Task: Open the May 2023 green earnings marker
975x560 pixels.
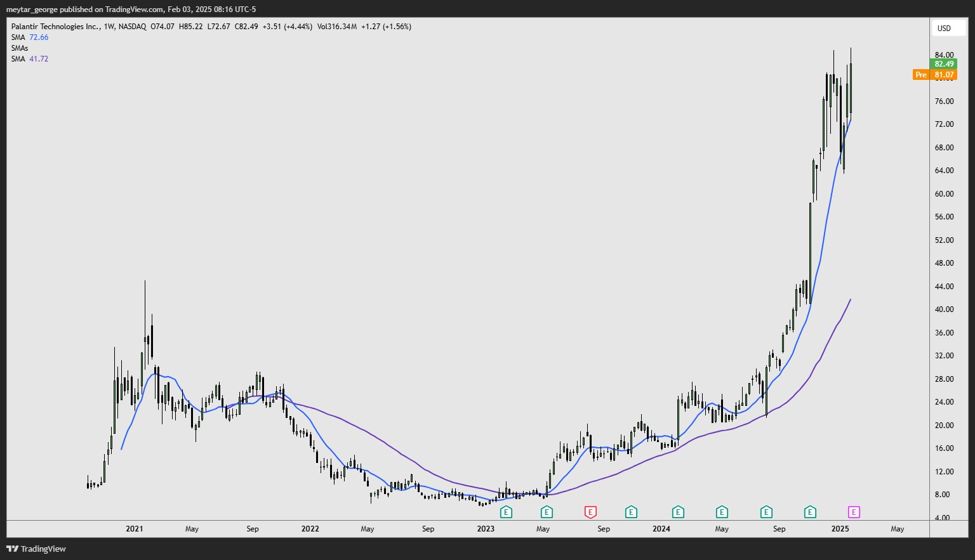Action: click(x=547, y=512)
